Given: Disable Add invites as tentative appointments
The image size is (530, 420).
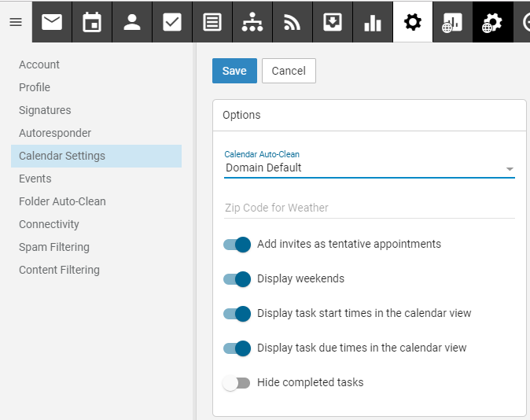Looking at the screenshot, I should pos(237,245).
